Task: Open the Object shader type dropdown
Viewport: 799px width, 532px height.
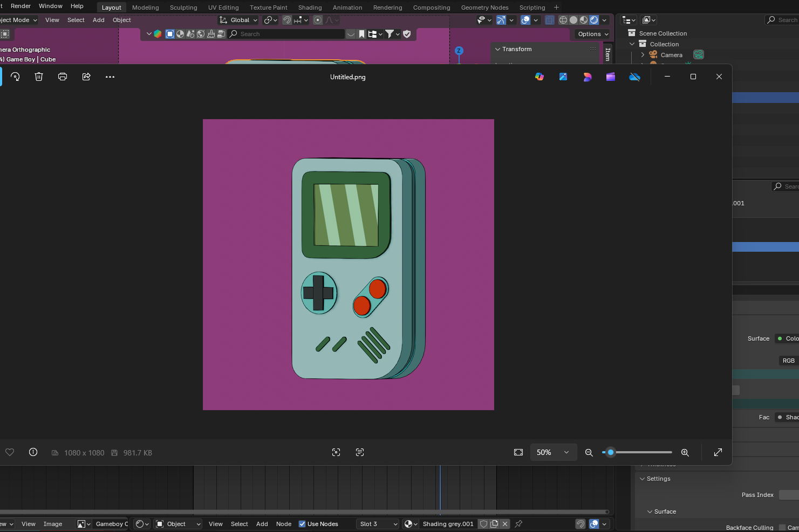Action: point(178,524)
